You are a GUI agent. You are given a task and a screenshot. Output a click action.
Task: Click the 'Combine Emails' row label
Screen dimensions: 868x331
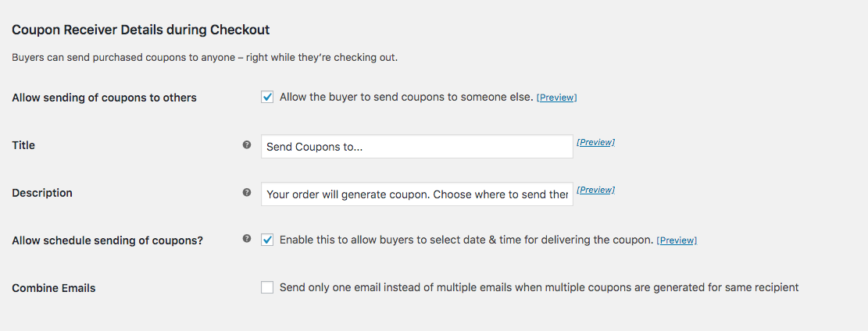tap(54, 288)
